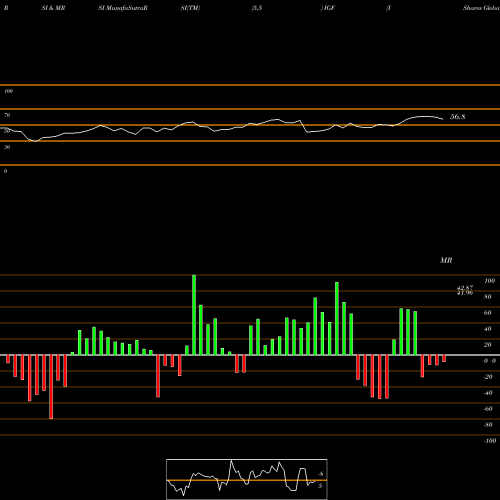Click the 'Shares Globa' header text
The height and width of the screenshot is (500, 500).
(481, 8)
